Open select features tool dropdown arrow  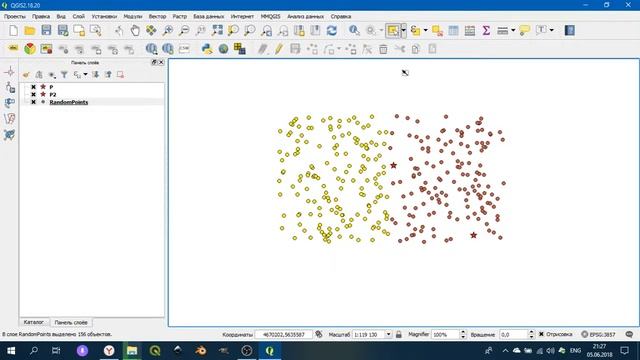click(403, 31)
